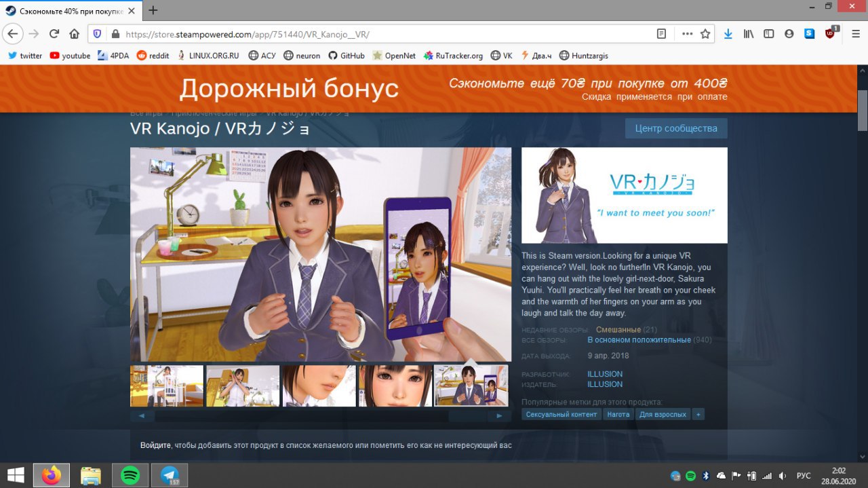Viewport: 868px width, 488px height.
Task: Open the tracking protection shield info
Action: [x=97, y=34]
